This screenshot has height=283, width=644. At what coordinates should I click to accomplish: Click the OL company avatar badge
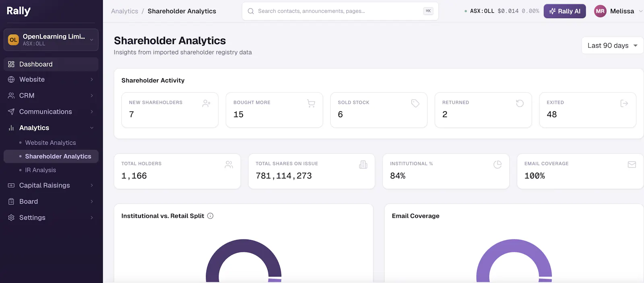click(x=13, y=40)
